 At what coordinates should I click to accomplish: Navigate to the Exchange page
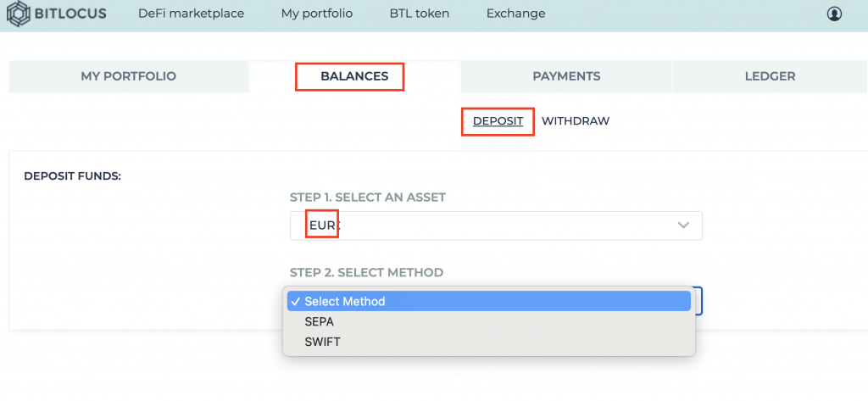tap(515, 14)
